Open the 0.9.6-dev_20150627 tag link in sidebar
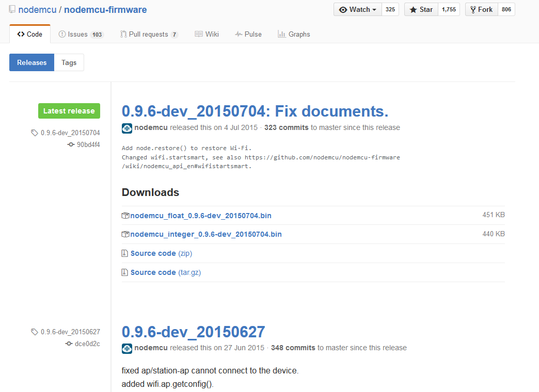The height and width of the screenshot is (392, 539). pos(70,332)
